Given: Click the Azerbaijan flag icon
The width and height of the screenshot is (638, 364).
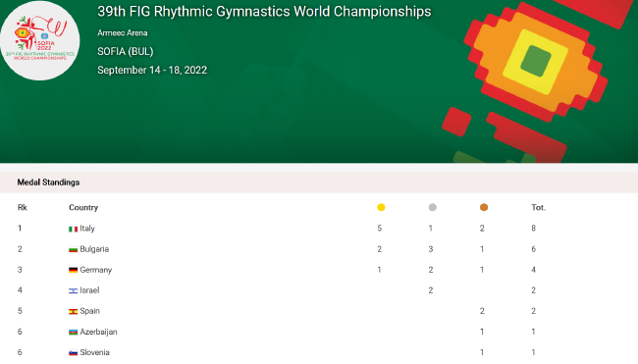Looking at the screenshot, I should click(74, 333).
